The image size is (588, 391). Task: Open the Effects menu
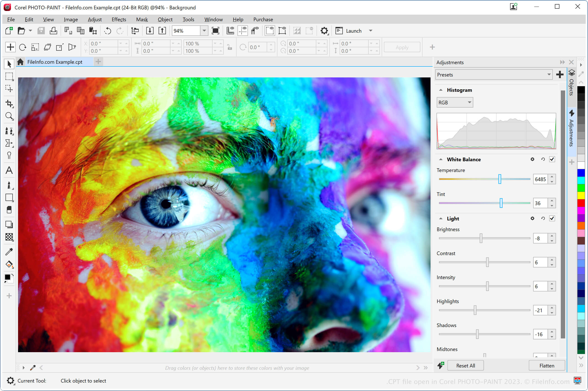click(x=118, y=19)
